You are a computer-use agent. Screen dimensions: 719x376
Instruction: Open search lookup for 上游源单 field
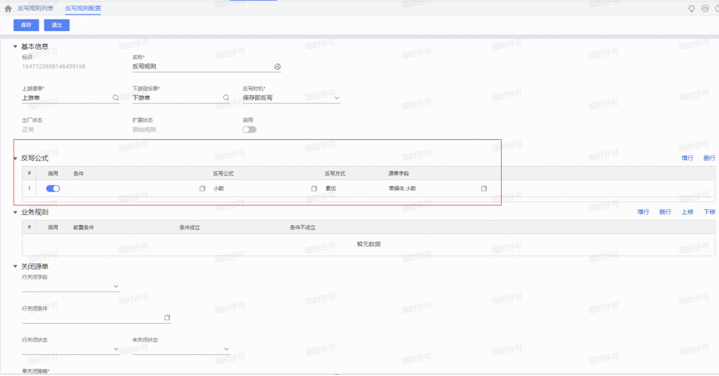pos(116,98)
